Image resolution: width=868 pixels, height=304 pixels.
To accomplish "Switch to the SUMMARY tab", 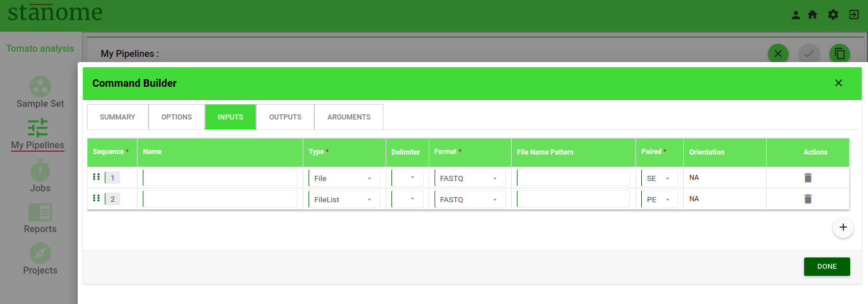I will pyautogui.click(x=117, y=117).
